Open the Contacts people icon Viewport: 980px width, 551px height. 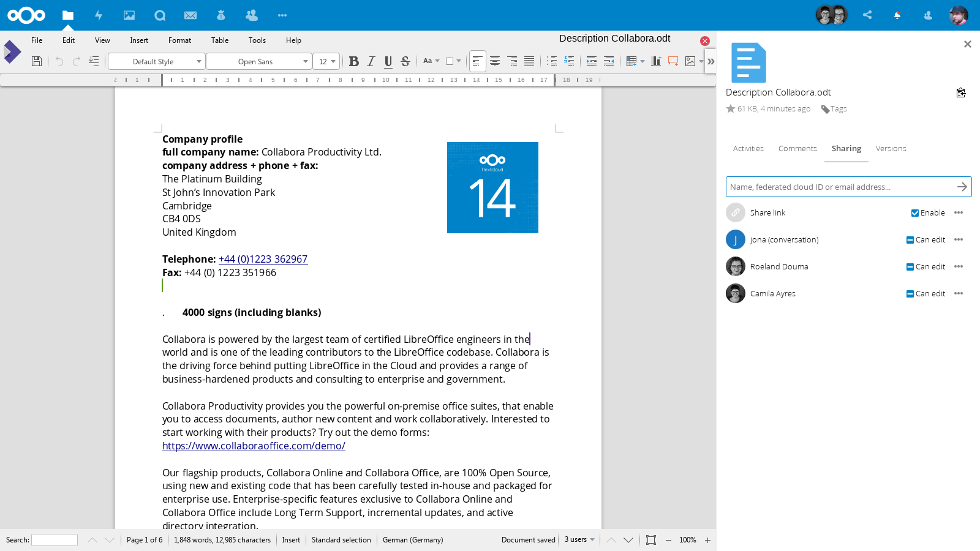point(252,15)
